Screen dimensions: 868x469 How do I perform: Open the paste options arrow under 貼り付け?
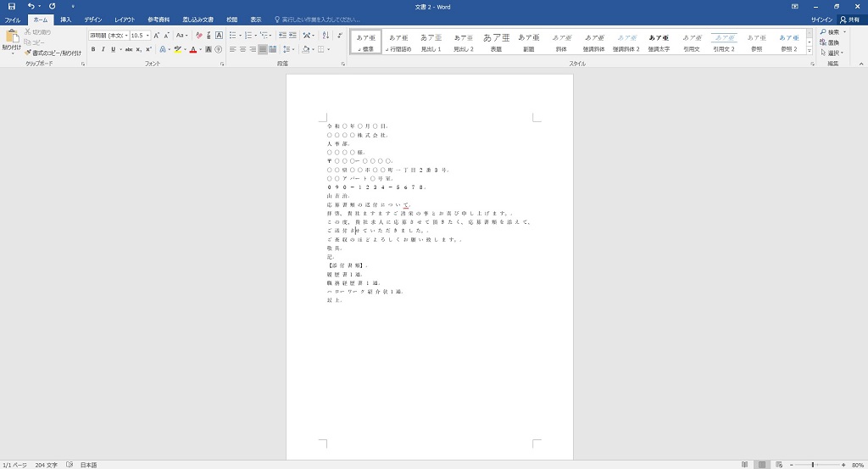click(x=12, y=53)
